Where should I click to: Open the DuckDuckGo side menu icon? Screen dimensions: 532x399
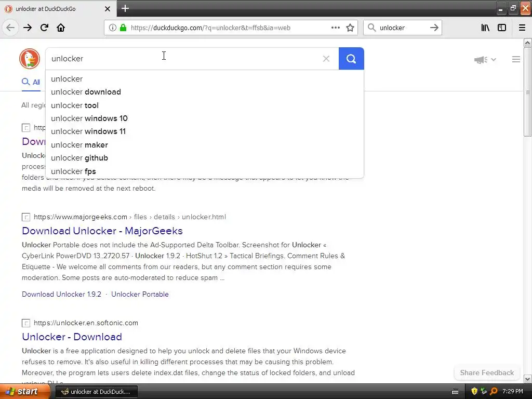516,59
